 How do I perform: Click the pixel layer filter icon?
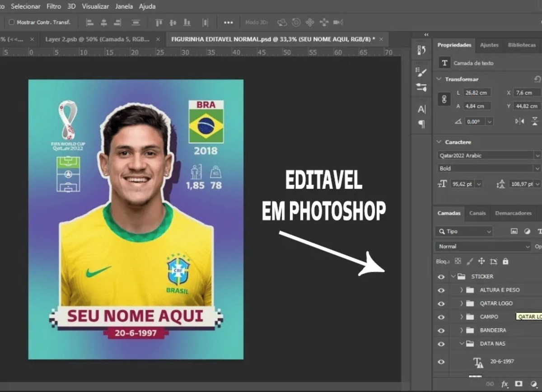coord(514,231)
